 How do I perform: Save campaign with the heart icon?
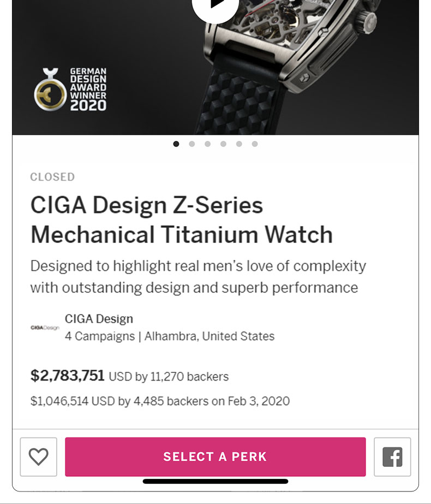tap(38, 456)
